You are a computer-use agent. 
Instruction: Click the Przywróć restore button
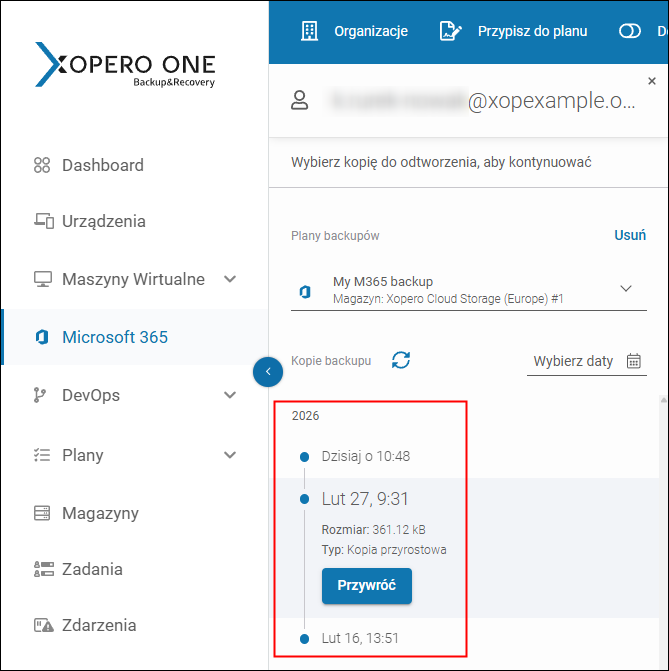[367, 586]
